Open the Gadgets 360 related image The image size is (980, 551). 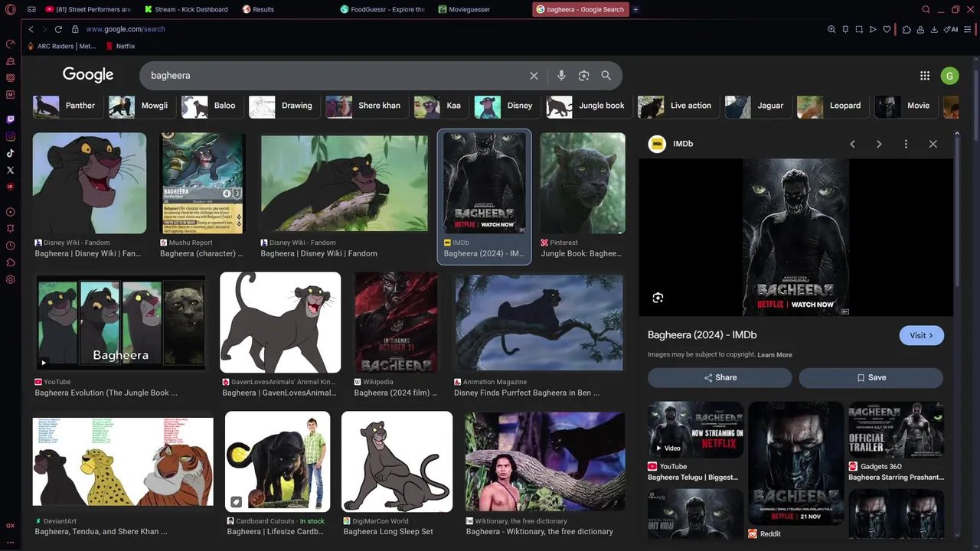[x=896, y=429]
